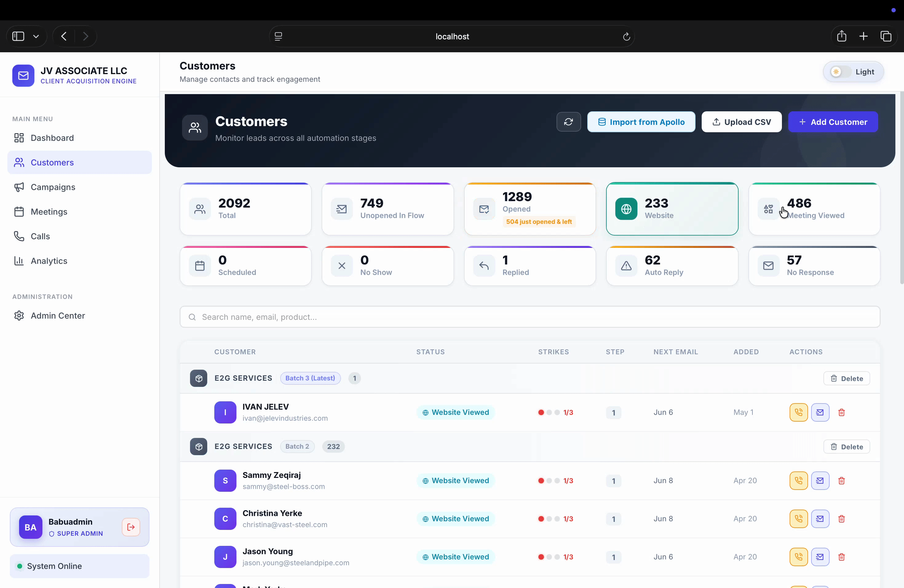The width and height of the screenshot is (904, 588).
Task: Click the browser tab overview icon
Action: click(886, 36)
